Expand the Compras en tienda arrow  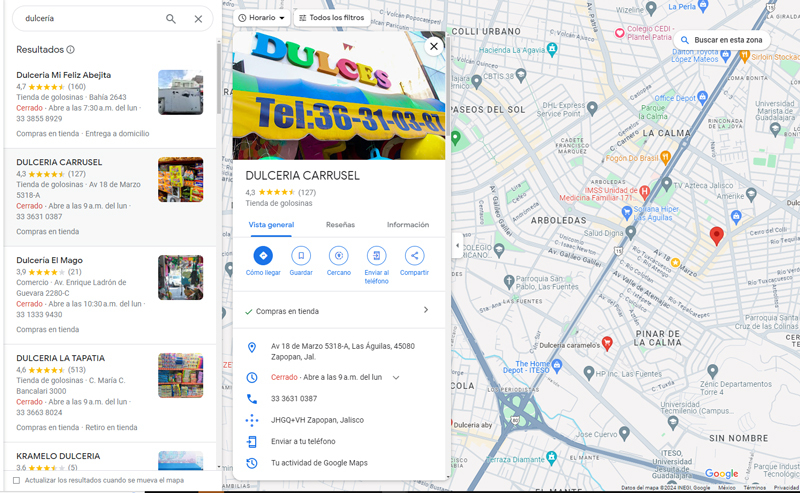[426, 310]
